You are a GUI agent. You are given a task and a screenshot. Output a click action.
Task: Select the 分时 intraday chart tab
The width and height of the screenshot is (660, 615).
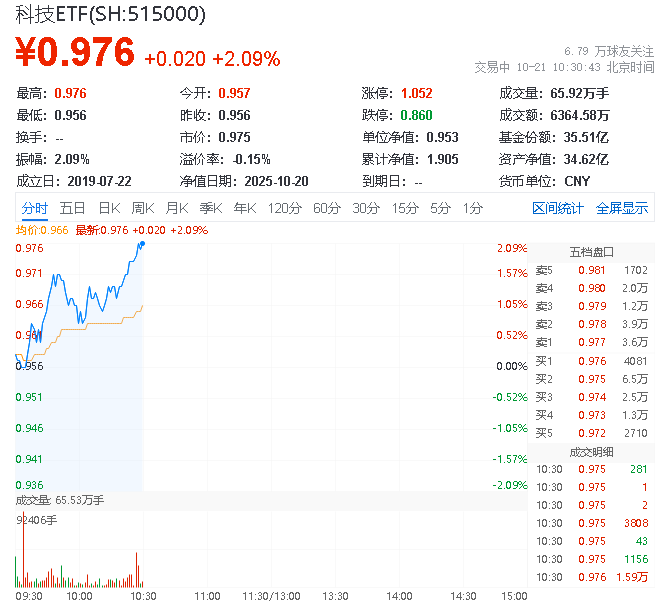[x=34, y=208]
